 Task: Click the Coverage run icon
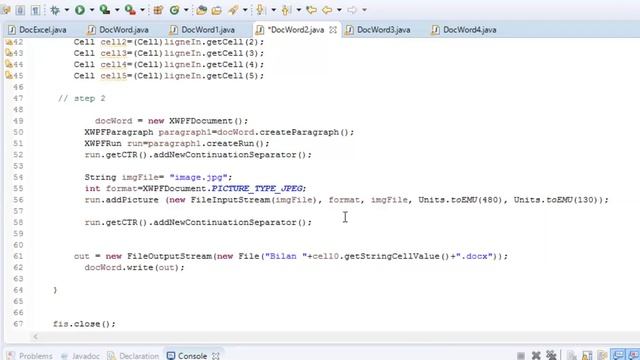click(105, 10)
